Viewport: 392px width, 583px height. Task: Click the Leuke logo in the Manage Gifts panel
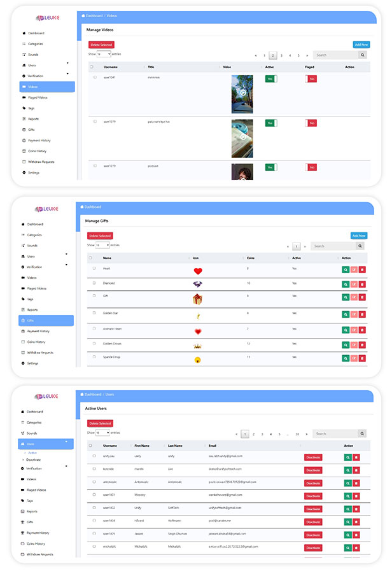click(46, 208)
